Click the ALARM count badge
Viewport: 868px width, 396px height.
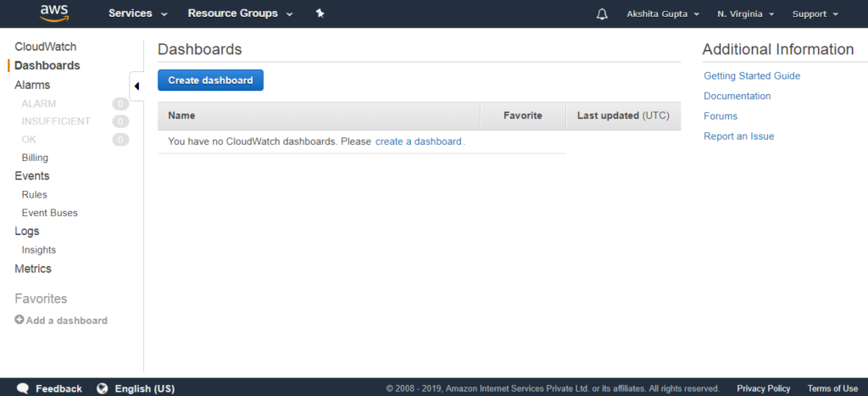click(x=120, y=103)
